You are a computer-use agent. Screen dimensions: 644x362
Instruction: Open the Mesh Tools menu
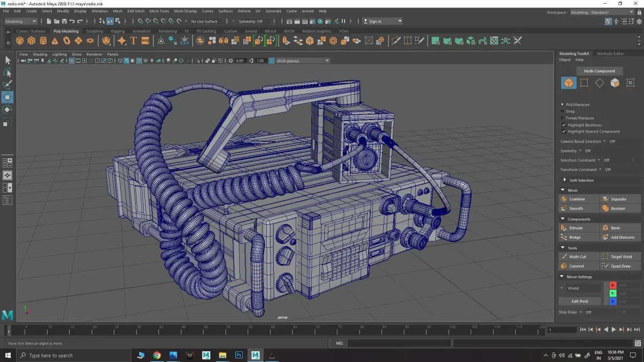click(x=159, y=11)
